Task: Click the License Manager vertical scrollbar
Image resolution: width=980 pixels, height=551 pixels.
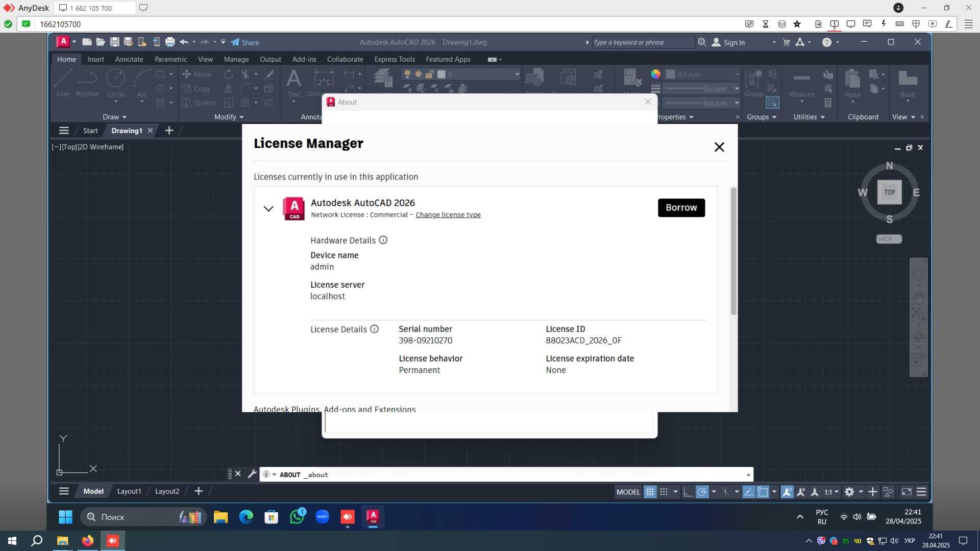Action: (733, 251)
